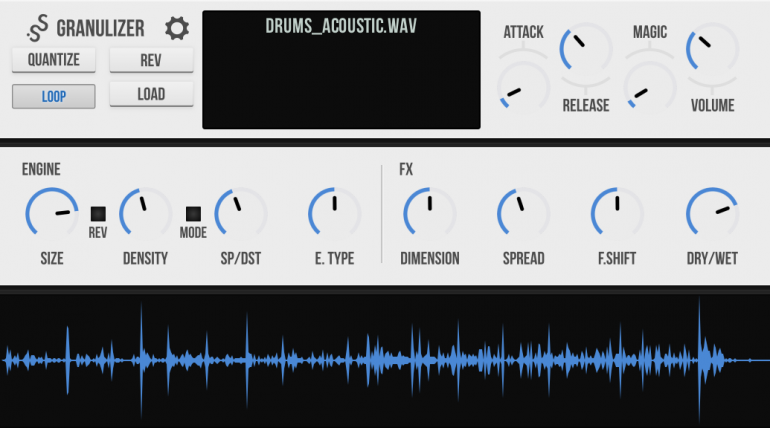Viewport: 770px width, 428px height.
Task: Select the SPREAD knob in FX
Action: coord(523,214)
